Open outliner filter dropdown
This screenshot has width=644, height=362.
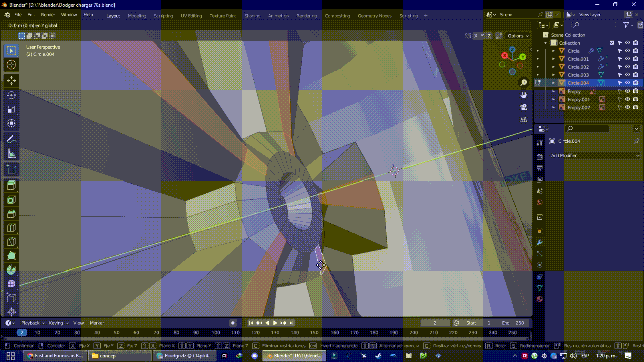click(628, 25)
